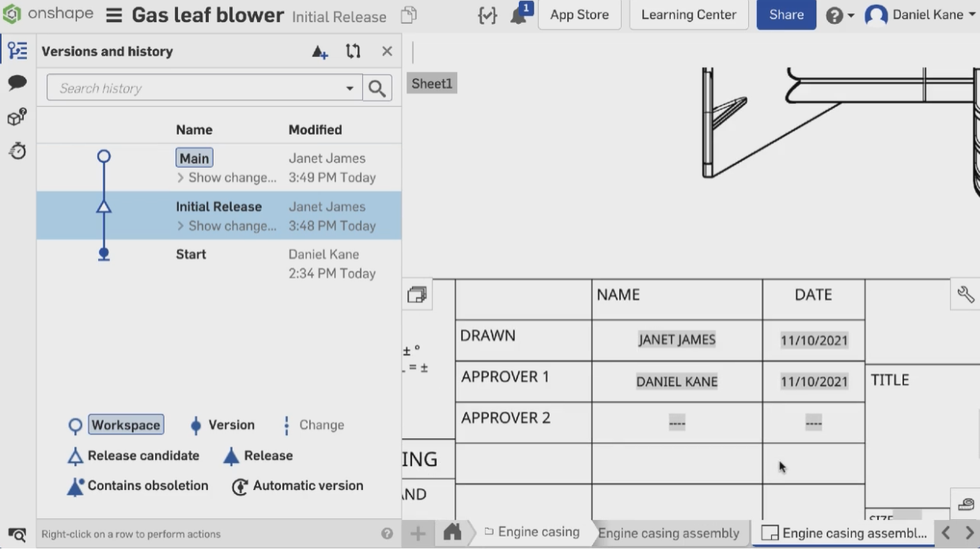Open the Comments panel icon
This screenshot has width=980, height=550.
coord(17,83)
